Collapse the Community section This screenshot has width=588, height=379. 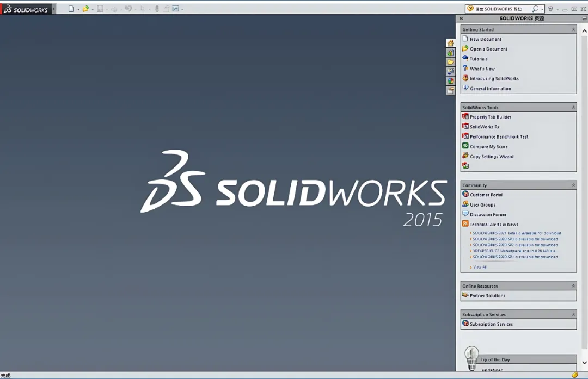(573, 185)
